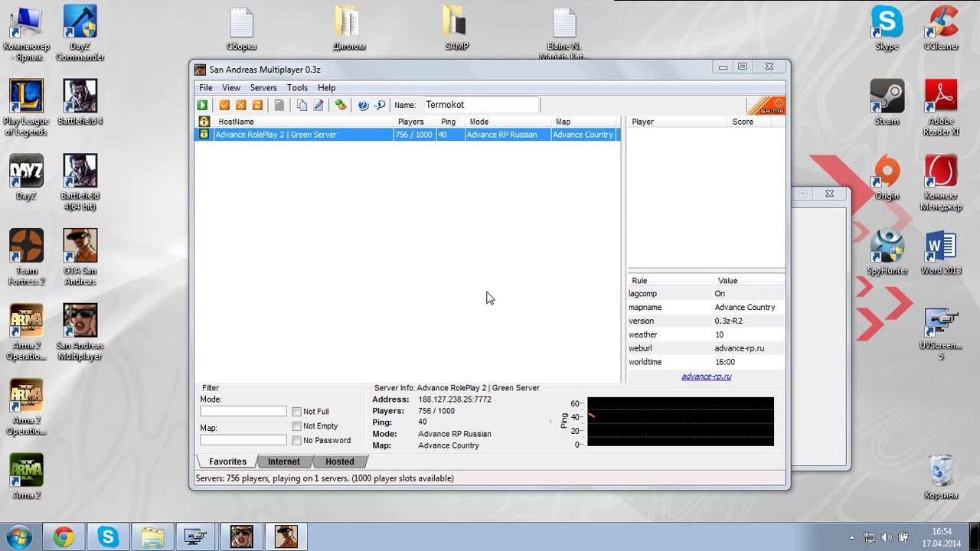
Task: Select Advance RolePlay 2 | Green Server row
Action: pyautogui.click(x=406, y=135)
